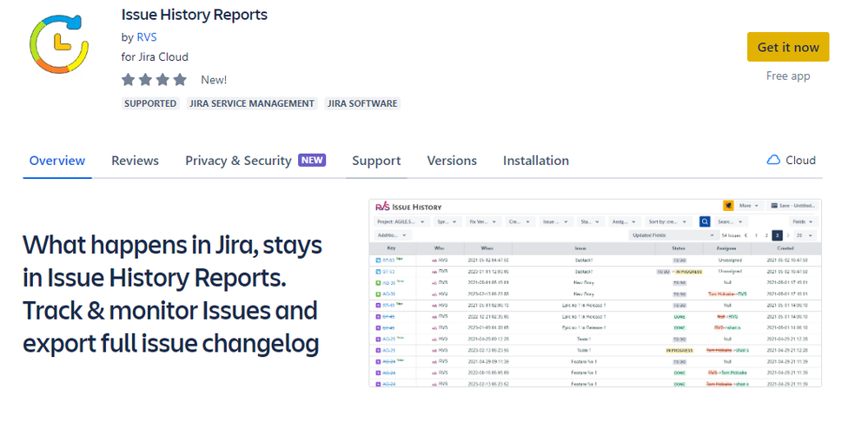Click the JIRA SERVICE MANAGEMENT tag
Image resolution: width=868 pixels, height=435 pixels.
(x=252, y=103)
